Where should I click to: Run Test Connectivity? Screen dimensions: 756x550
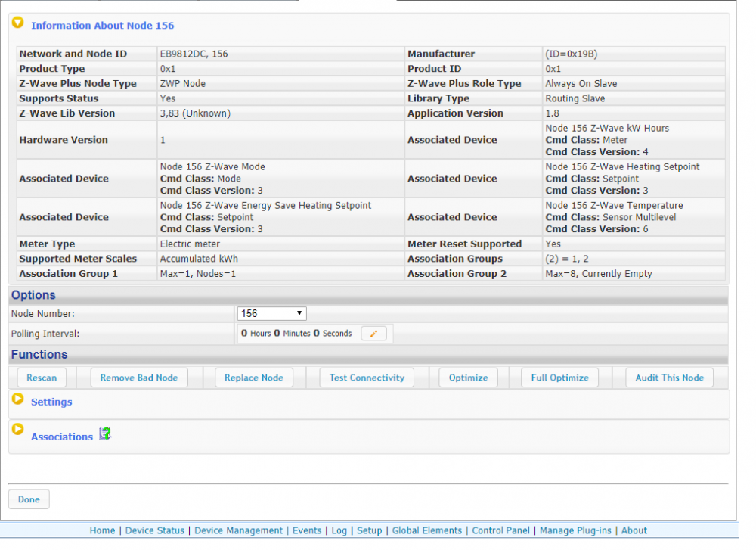click(x=367, y=378)
